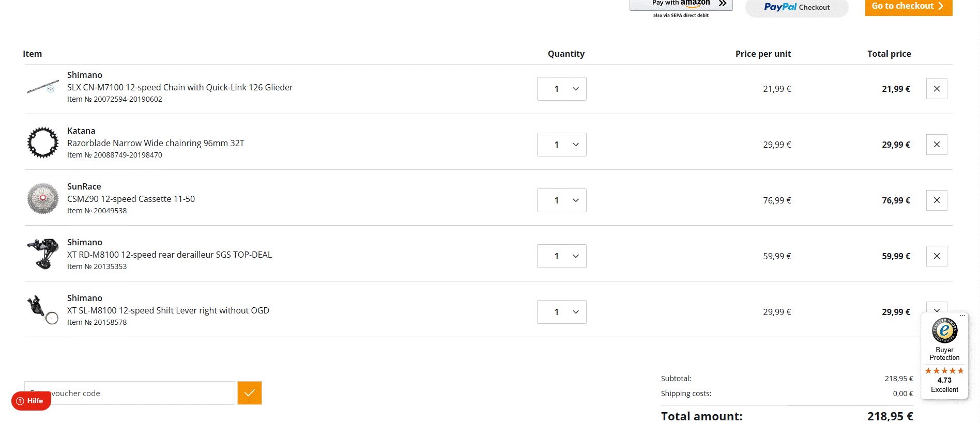The image size is (980, 425).
Task: Click the voucher code input field
Action: coord(130,393)
